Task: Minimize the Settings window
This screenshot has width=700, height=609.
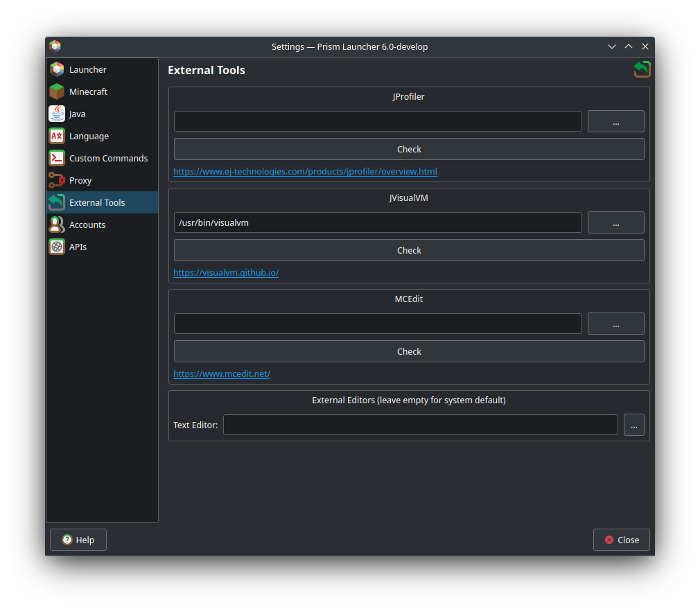Action: (x=611, y=46)
